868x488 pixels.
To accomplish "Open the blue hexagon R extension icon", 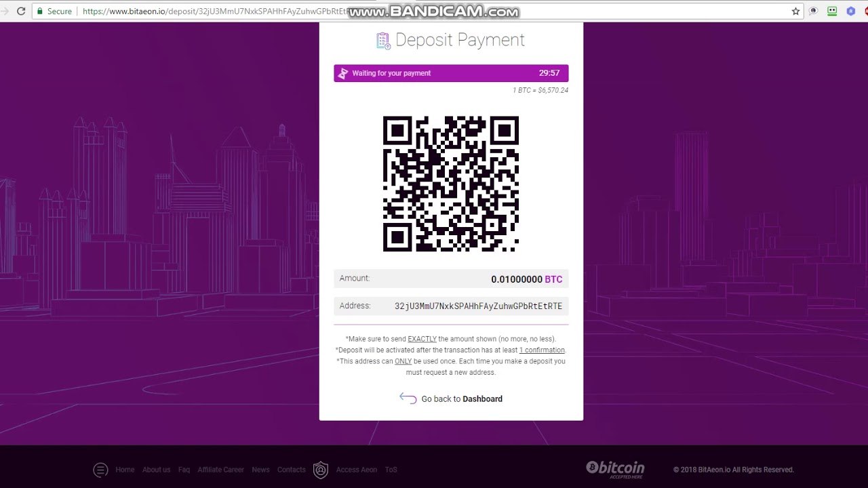I will 850,12.
